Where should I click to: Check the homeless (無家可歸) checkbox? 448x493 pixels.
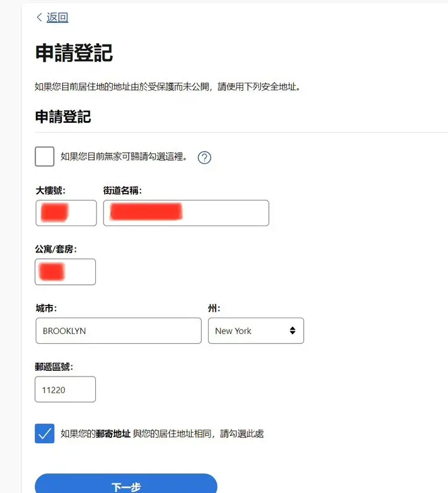click(44, 157)
